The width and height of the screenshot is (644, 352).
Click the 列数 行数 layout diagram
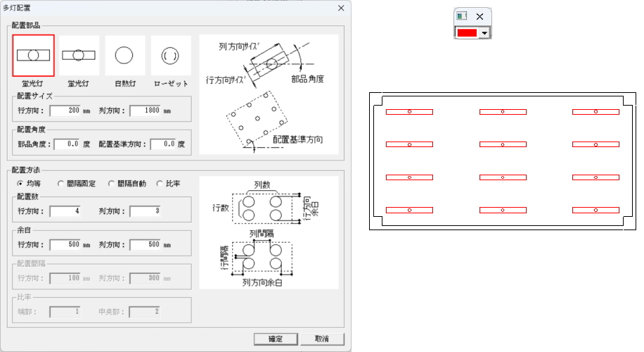269,233
